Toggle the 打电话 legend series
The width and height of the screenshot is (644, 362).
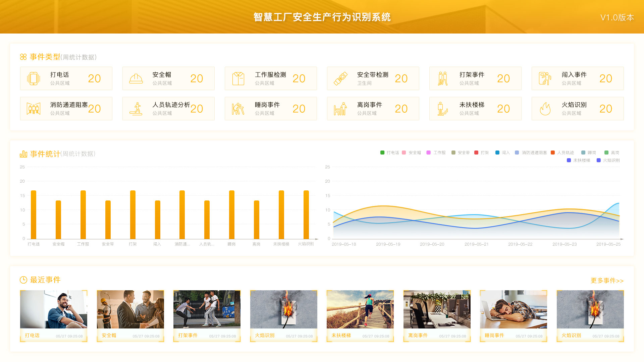pyautogui.click(x=390, y=153)
